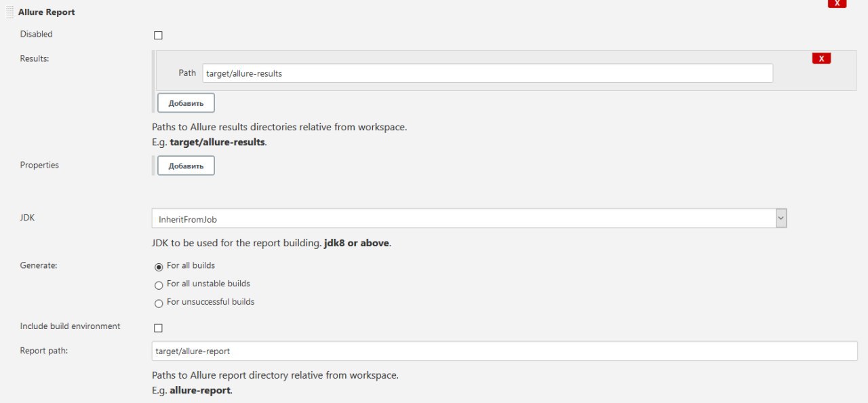Click the 'E.g. target/allure-results' hint text
The width and height of the screenshot is (868, 403).
[x=209, y=142]
